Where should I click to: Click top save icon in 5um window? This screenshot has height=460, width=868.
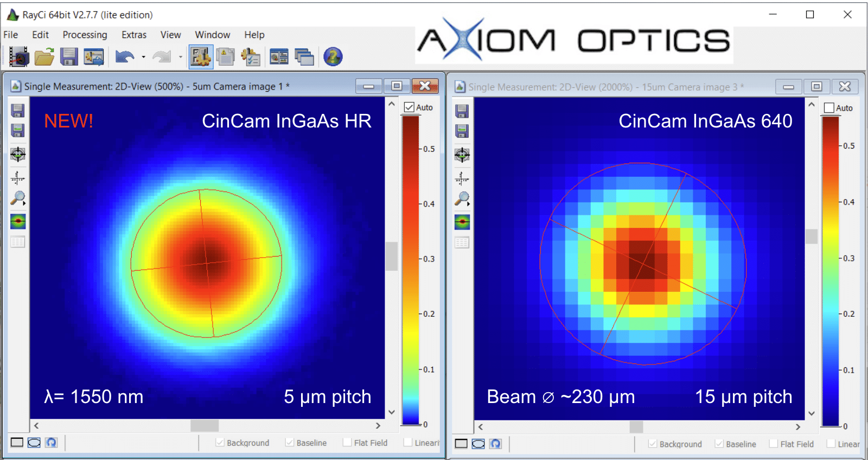(x=18, y=111)
